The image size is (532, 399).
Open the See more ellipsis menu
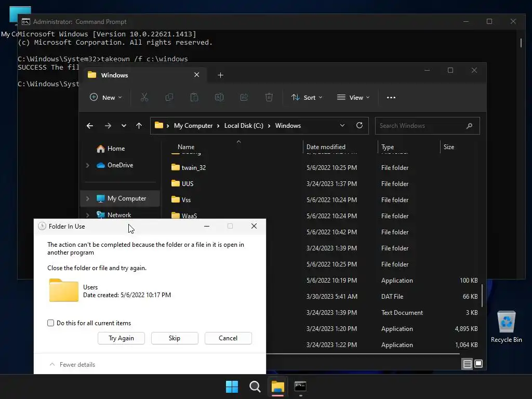391,97
